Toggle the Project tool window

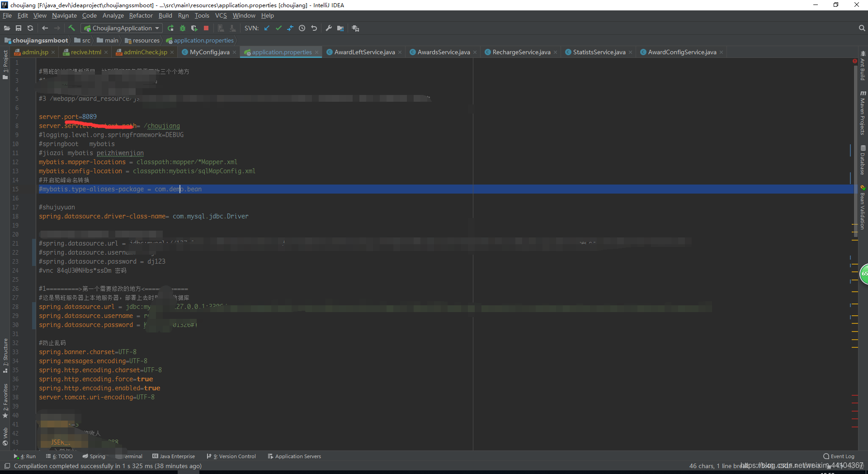pyautogui.click(x=5, y=65)
